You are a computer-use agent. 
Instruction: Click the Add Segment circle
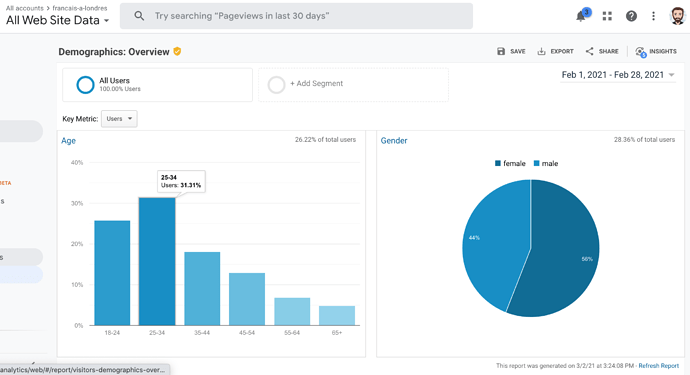276,85
